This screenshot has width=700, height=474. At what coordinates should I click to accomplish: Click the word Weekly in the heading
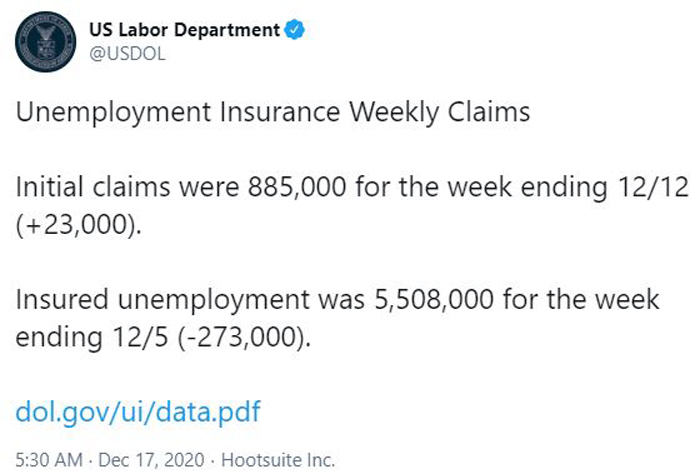394,112
